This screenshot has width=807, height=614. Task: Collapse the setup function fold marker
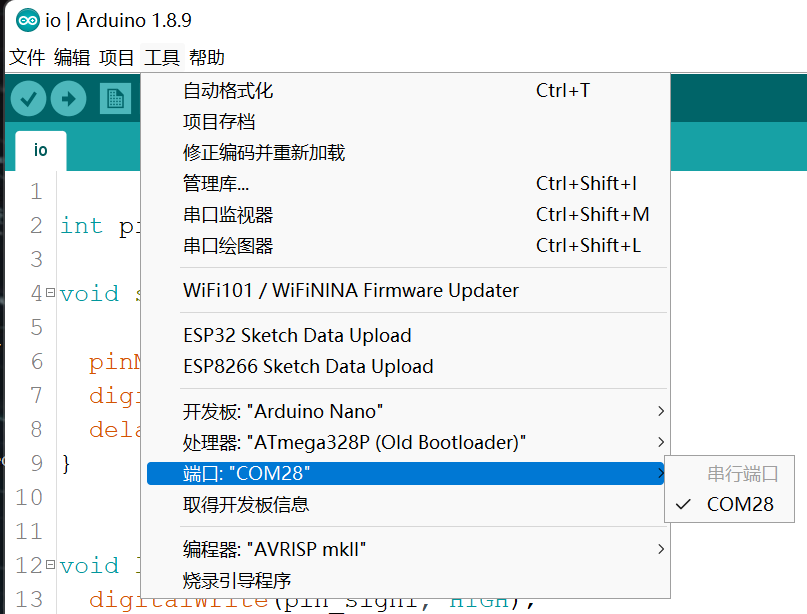coord(50,294)
